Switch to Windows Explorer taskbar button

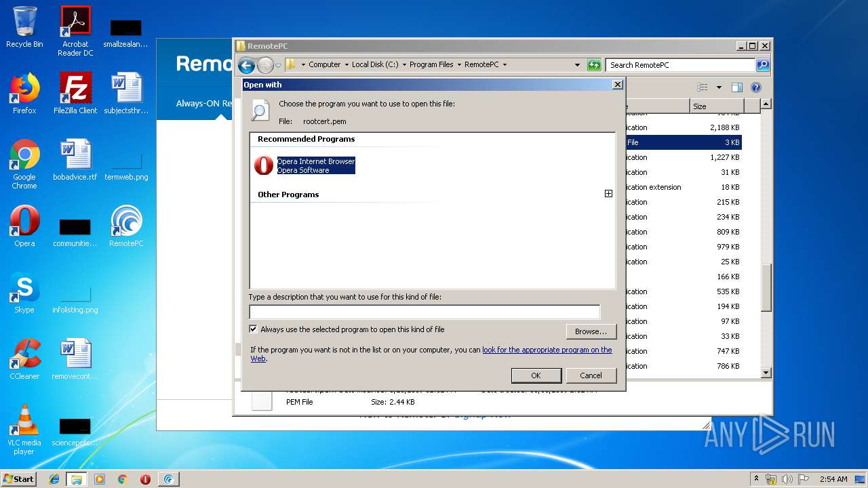[x=76, y=479]
